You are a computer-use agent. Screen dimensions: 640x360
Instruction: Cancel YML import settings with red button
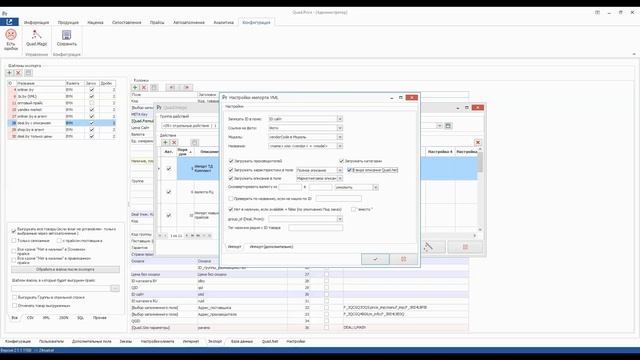tap(404, 259)
